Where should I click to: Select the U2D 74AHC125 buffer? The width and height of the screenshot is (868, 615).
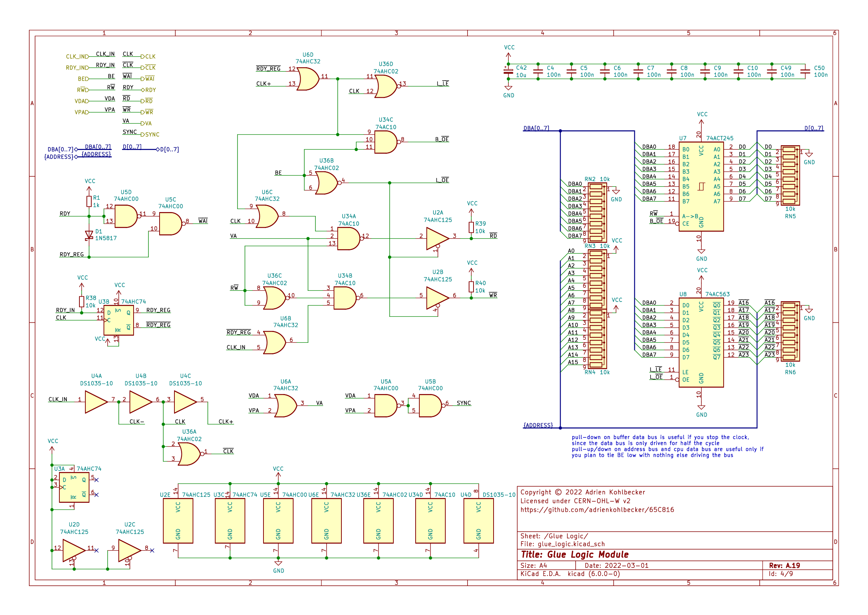coord(74,551)
